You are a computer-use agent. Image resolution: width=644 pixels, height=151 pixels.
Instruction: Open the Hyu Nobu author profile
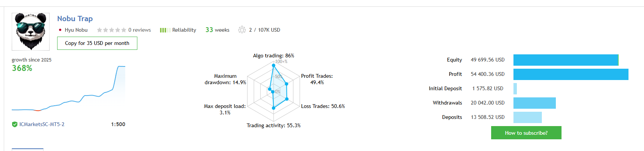pos(76,30)
